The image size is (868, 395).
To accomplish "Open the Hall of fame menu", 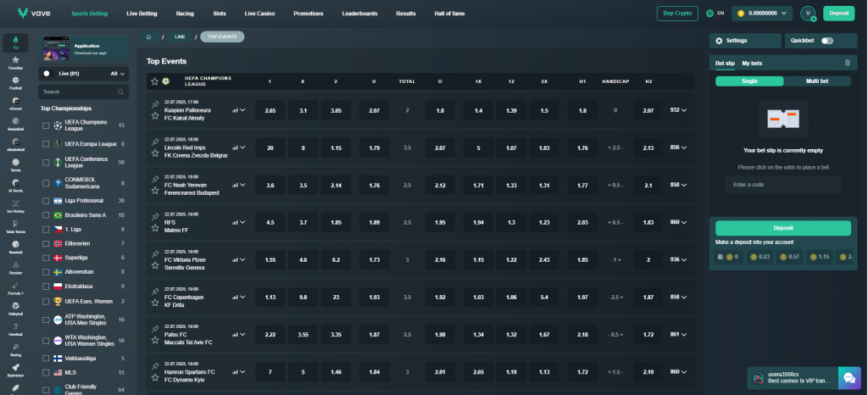I will [x=449, y=14].
